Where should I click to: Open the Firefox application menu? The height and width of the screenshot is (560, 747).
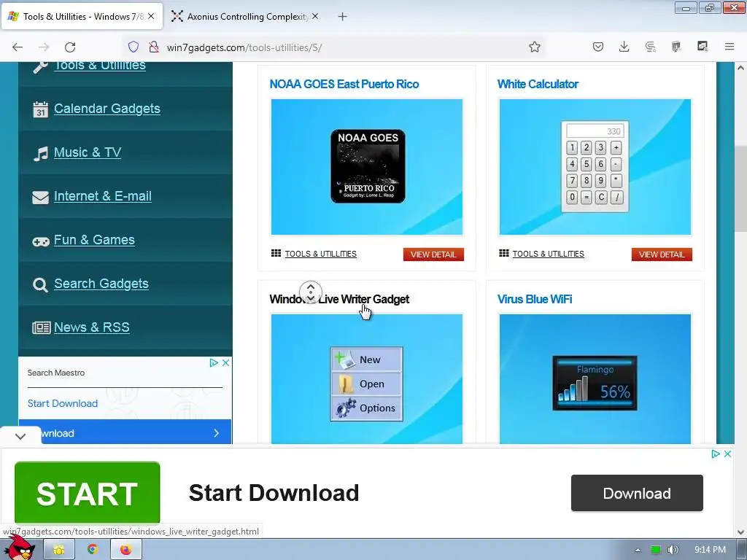pyautogui.click(x=729, y=47)
